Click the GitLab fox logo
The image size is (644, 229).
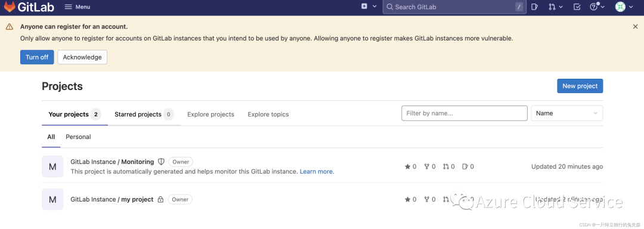pyautogui.click(x=10, y=7)
